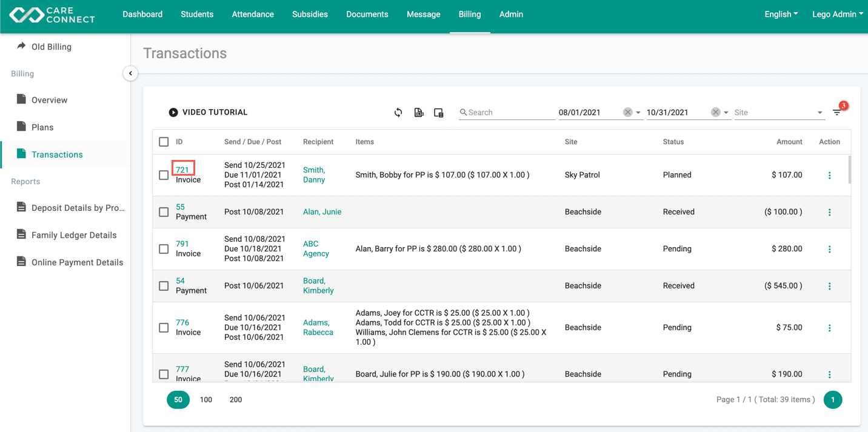Open the Documents menu

tap(367, 14)
